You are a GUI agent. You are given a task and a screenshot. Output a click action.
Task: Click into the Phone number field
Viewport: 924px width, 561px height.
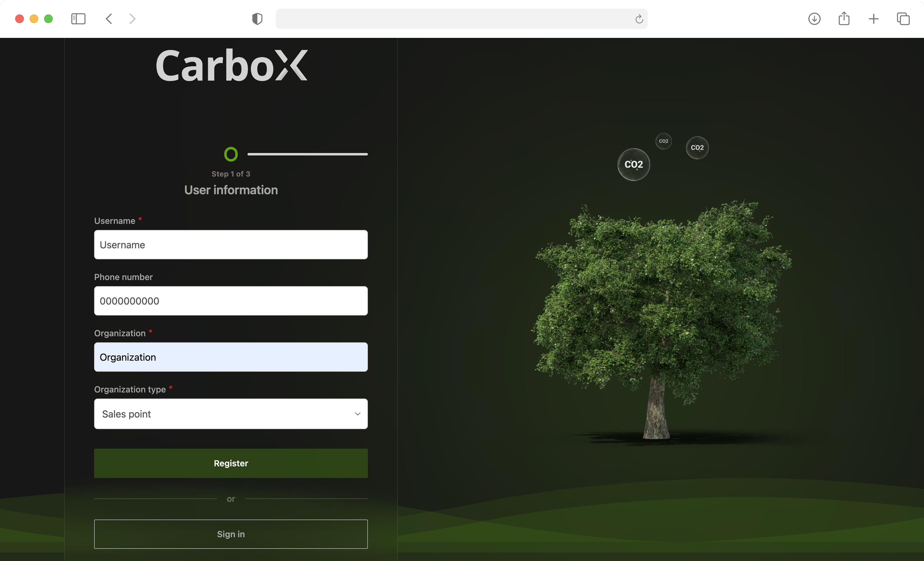click(231, 301)
